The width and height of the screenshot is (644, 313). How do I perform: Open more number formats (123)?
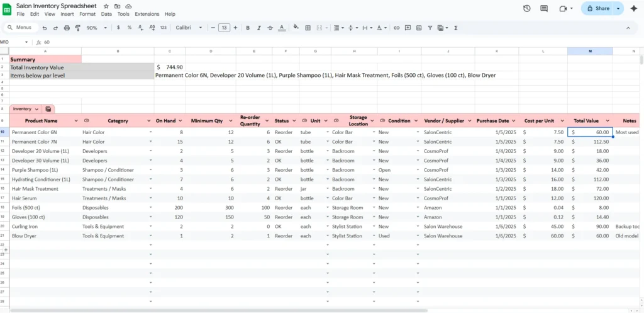[x=164, y=28]
